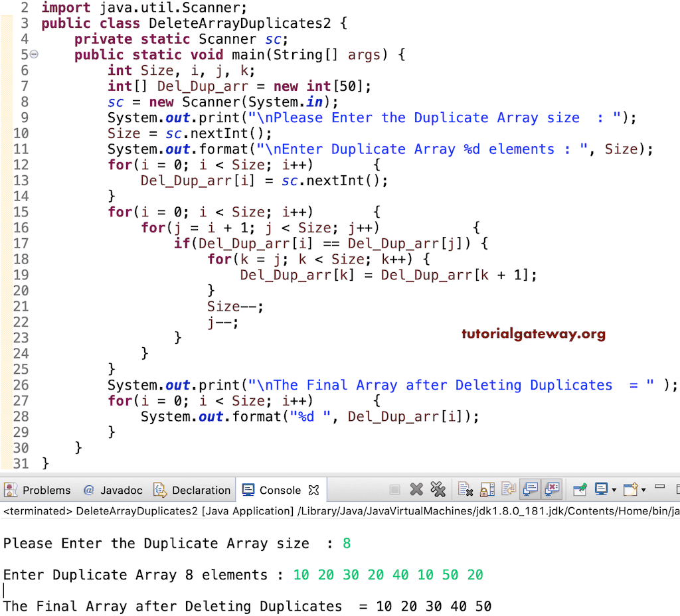Viewport: 680px width, 616px height.
Task: Enable Show Console When Standard Out Changes
Action: click(531, 489)
